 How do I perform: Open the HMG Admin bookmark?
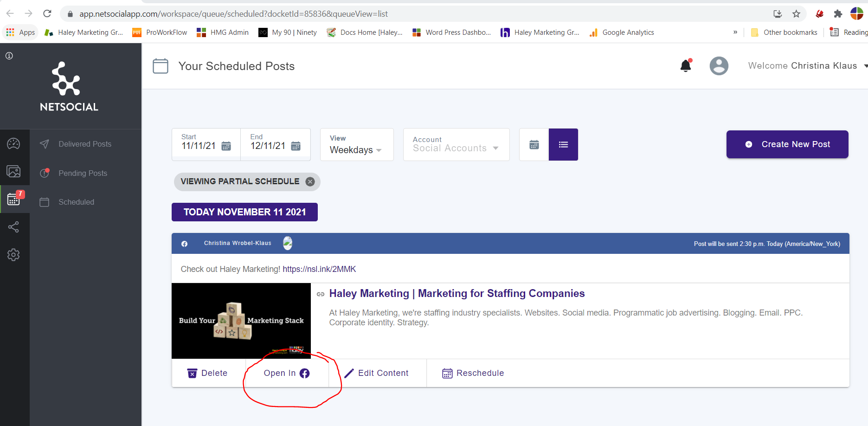(x=223, y=32)
